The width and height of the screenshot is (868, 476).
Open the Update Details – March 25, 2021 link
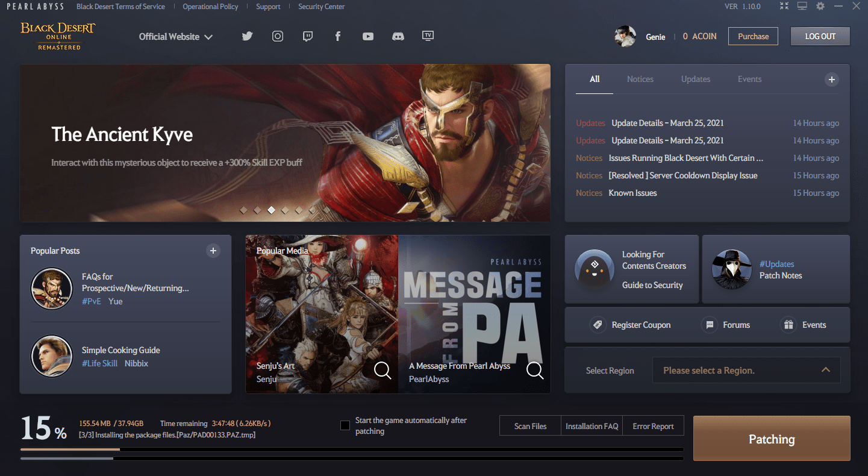pos(667,122)
